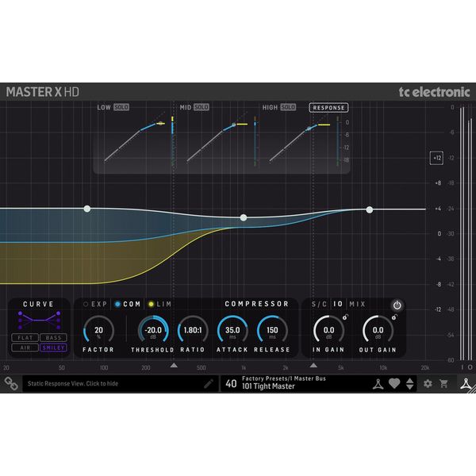Image resolution: width=476 pixels, height=476 pixels.
Task: Choose the SMILEY curve preset
Action: 53,348
